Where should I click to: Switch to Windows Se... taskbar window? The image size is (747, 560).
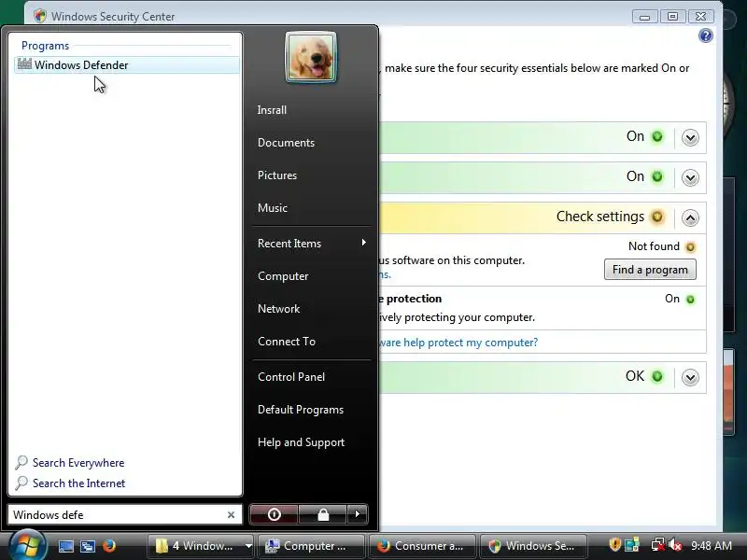pyautogui.click(x=533, y=546)
